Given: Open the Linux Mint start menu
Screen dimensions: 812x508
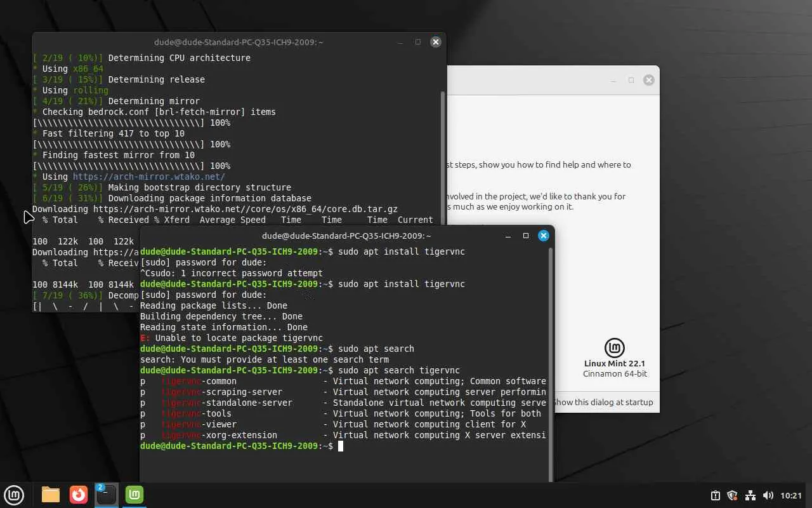Looking at the screenshot, I should (14, 495).
